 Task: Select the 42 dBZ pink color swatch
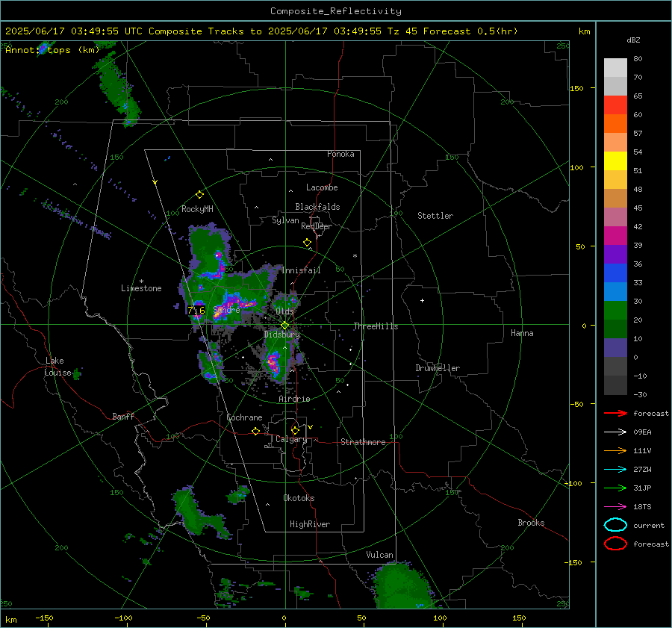615,217
